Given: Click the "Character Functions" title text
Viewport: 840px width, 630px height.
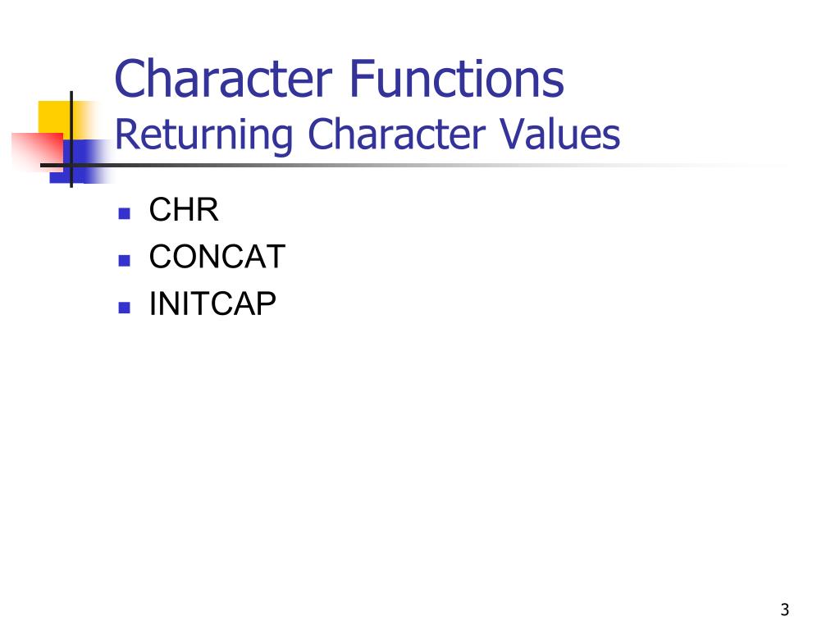Looking at the screenshot, I should [x=339, y=79].
